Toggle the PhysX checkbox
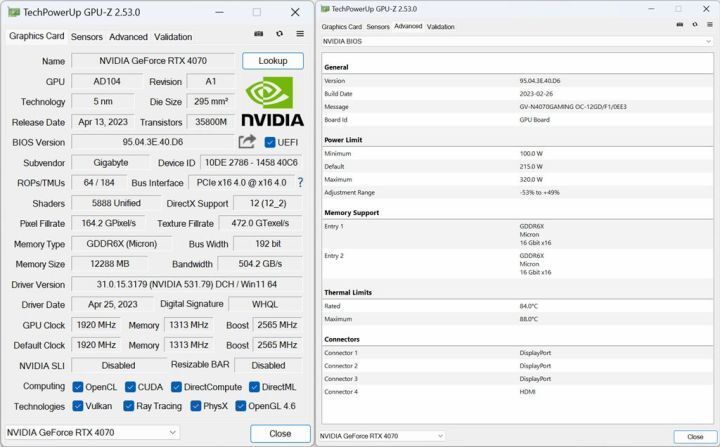Image resolution: width=720 pixels, height=447 pixels. [x=196, y=406]
